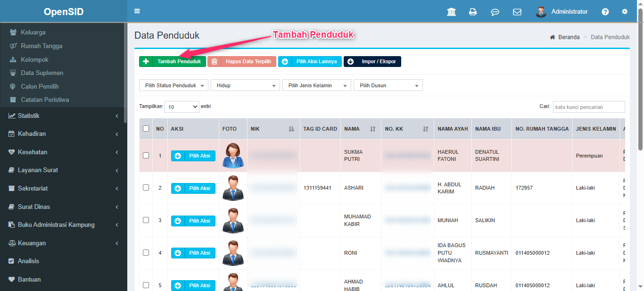The height and width of the screenshot is (291, 644).
Task: Focus the Cari keyword search field
Action: [589, 107]
